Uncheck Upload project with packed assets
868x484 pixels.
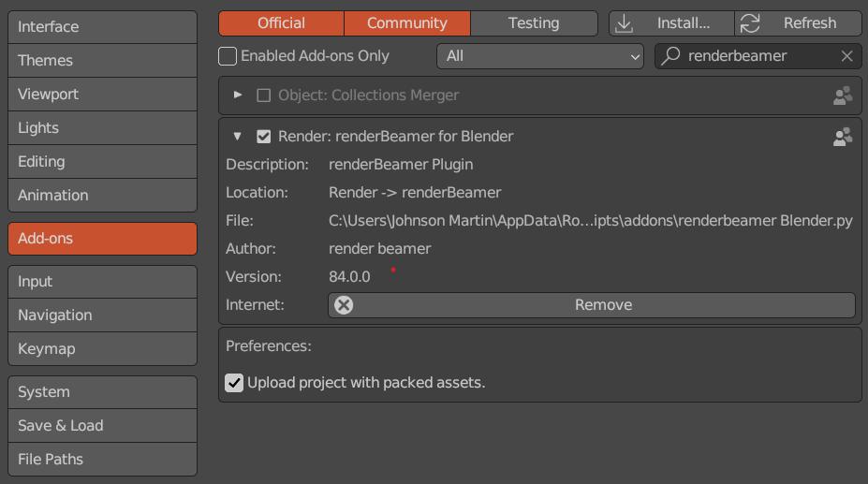233,383
